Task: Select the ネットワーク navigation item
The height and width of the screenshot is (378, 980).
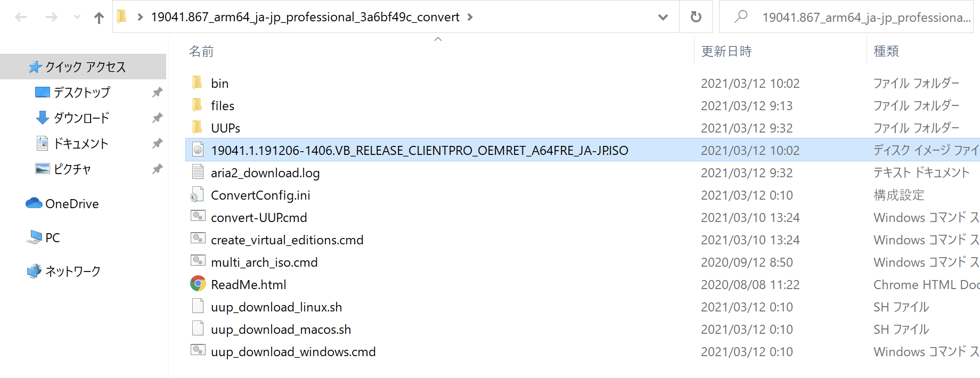Action: (x=73, y=271)
